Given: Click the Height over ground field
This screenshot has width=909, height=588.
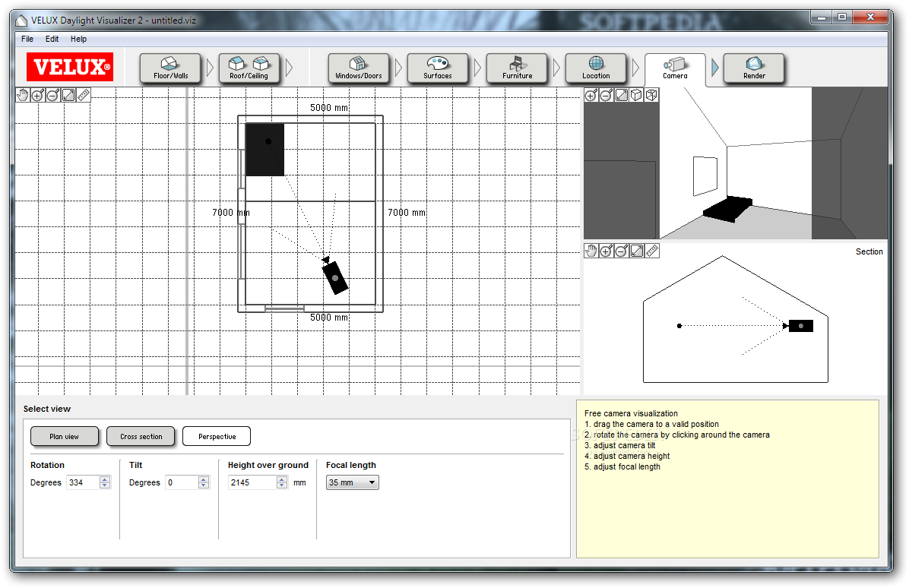Looking at the screenshot, I should tap(252, 482).
